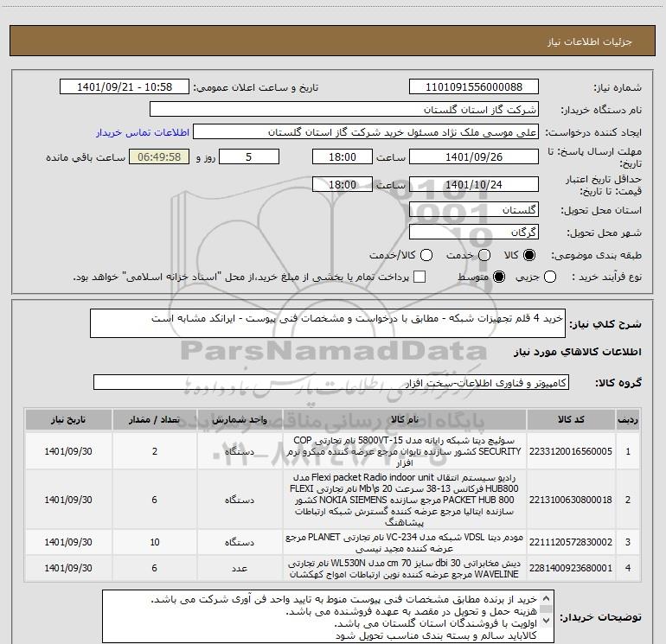Click the remaining days field showing 5
666x644 pixels.
coord(249,156)
